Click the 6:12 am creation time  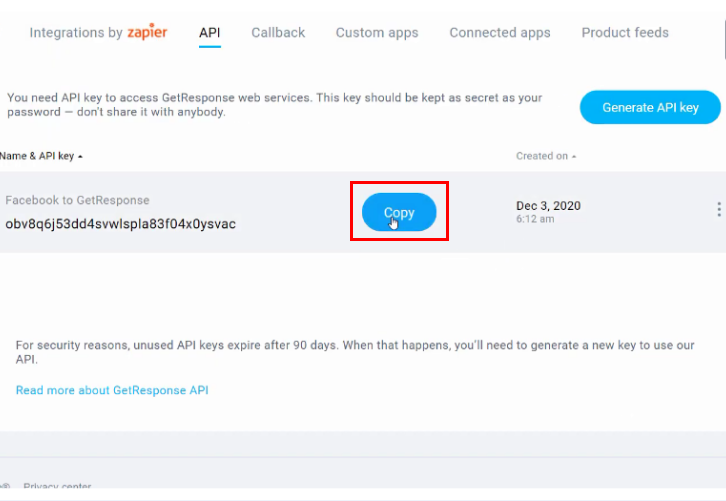coord(535,219)
